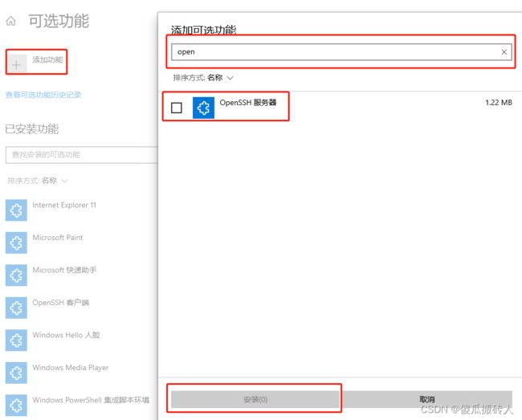This screenshot has width=522, height=420.
Task: Click the 安装(0) install button
Action: 255,399
